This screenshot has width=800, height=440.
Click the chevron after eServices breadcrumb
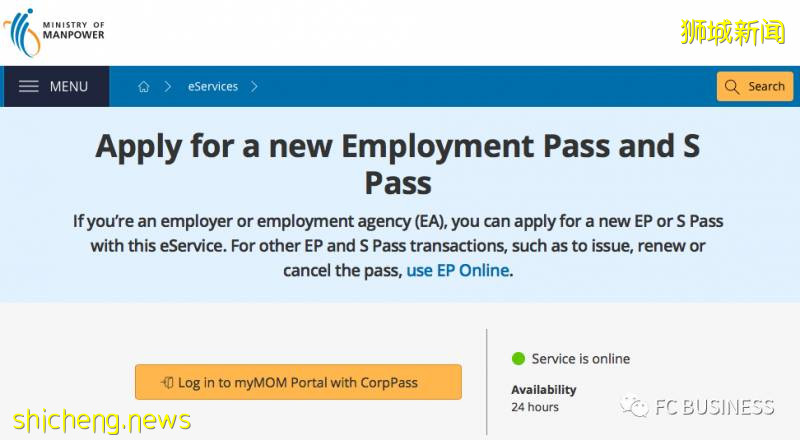point(255,87)
